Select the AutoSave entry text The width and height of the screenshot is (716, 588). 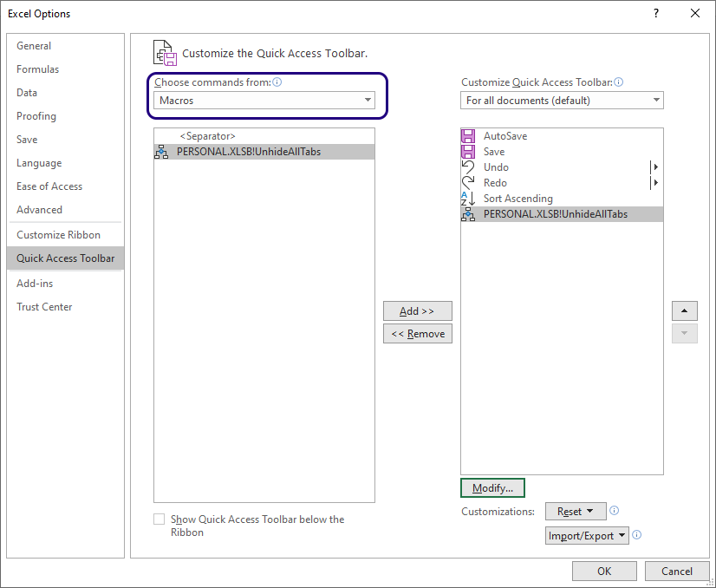505,136
